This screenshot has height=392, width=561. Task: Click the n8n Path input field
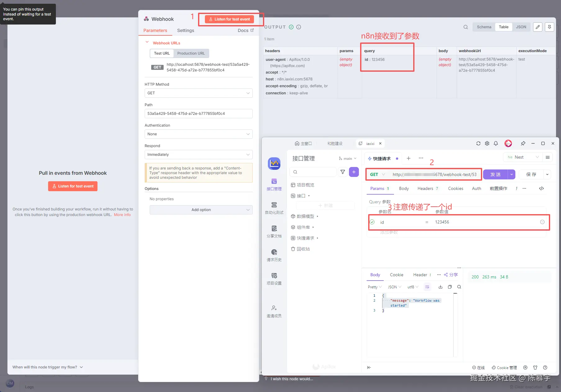click(199, 114)
